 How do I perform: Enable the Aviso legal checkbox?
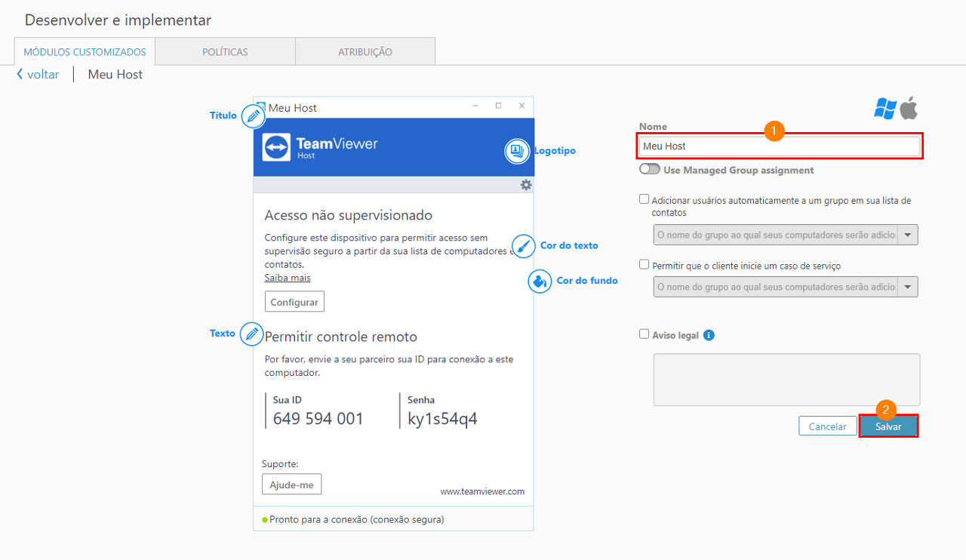644,334
